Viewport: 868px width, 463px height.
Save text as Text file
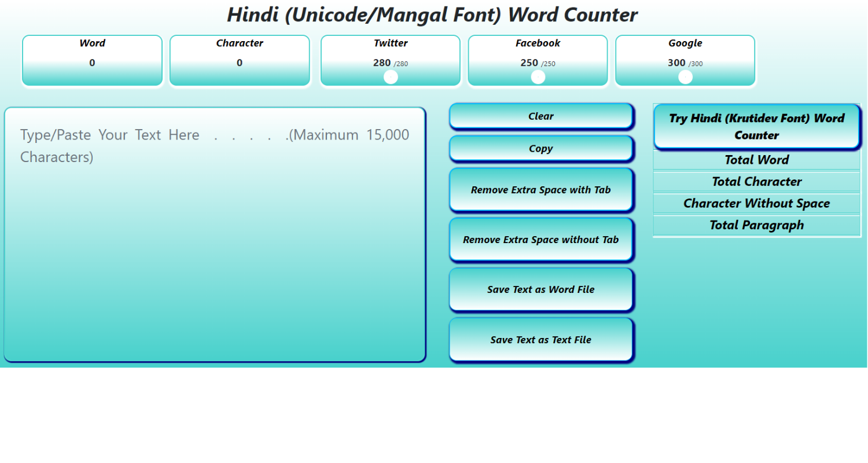(x=540, y=340)
